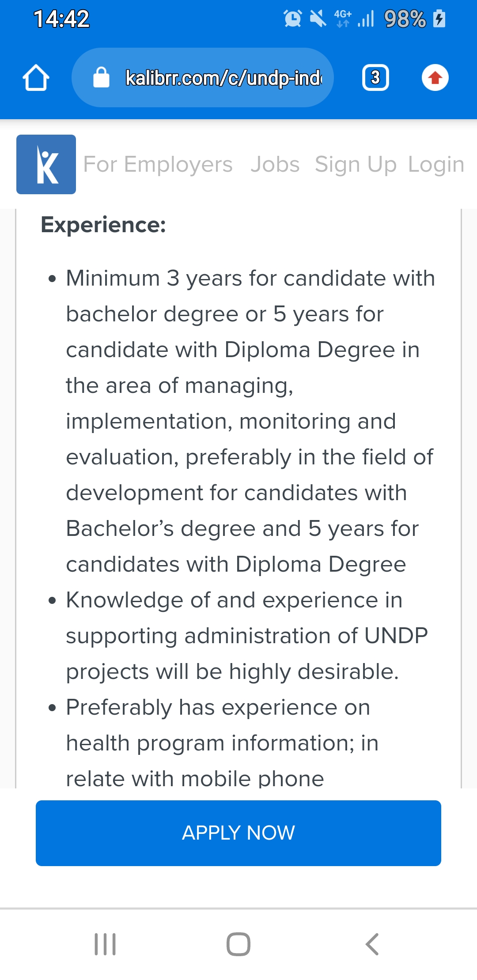Tap the muted sound status icon
This screenshot has width=477, height=980.
(x=318, y=19)
